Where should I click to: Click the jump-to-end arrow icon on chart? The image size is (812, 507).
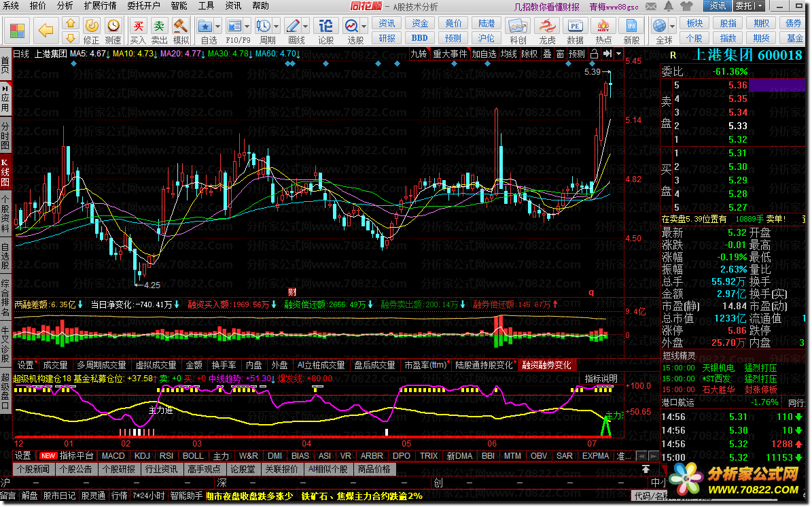[x=607, y=54]
